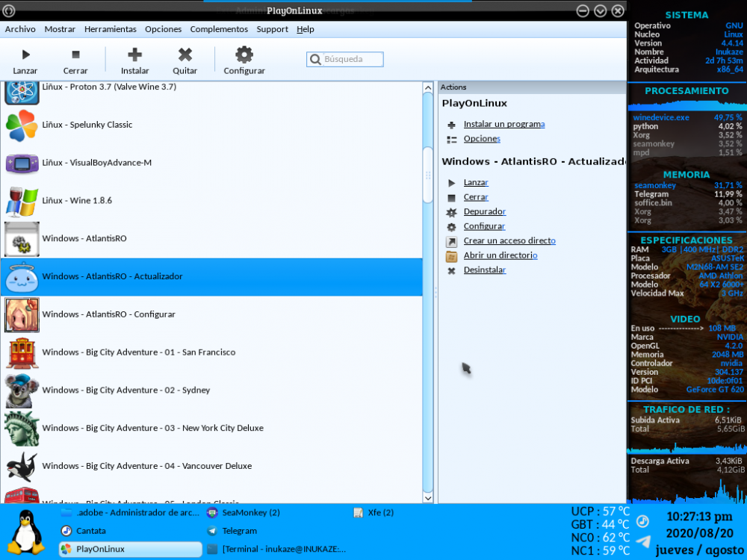
Task: Open Configurar gear icon in toolbar
Action: [244, 55]
